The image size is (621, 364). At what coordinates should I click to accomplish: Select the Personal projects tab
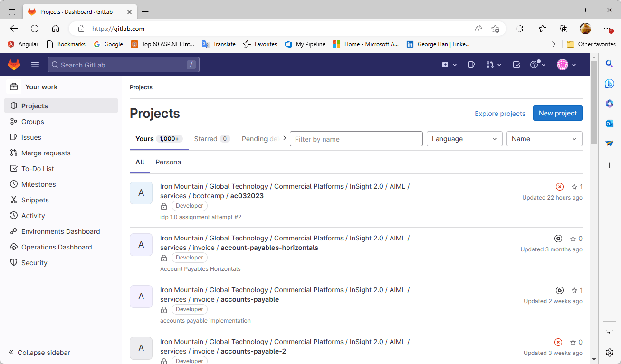[169, 162]
